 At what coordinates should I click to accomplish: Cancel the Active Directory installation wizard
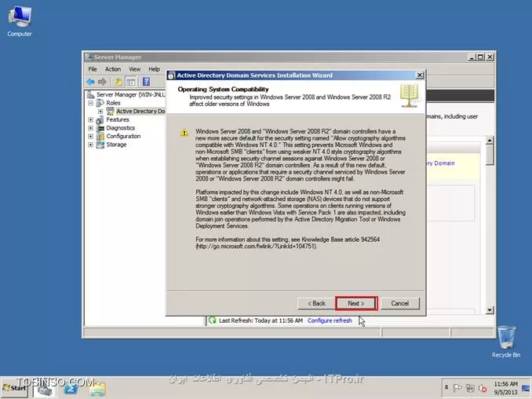[400, 303]
